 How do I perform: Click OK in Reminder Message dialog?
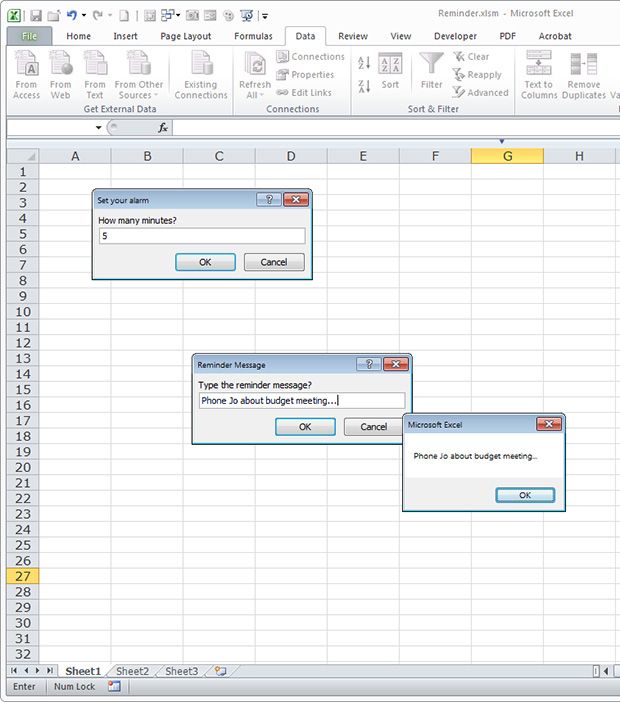(x=305, y=427)
